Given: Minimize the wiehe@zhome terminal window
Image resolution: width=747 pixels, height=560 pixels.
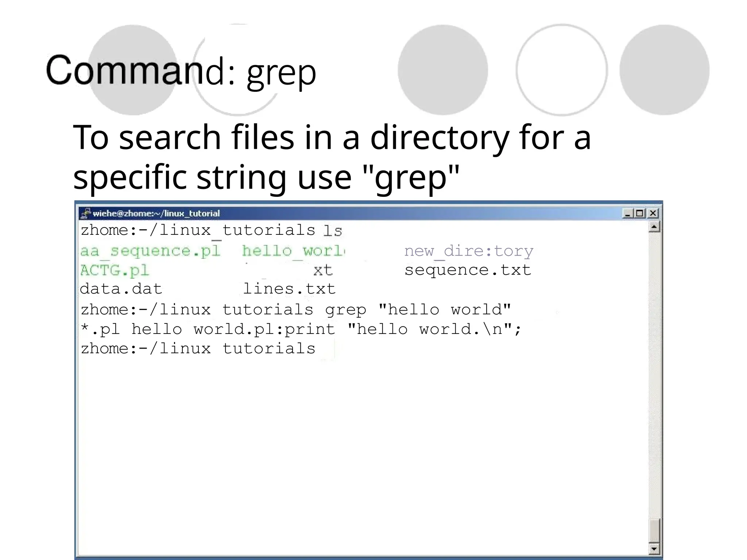Looking at the screenshot, I should (627, 213).
